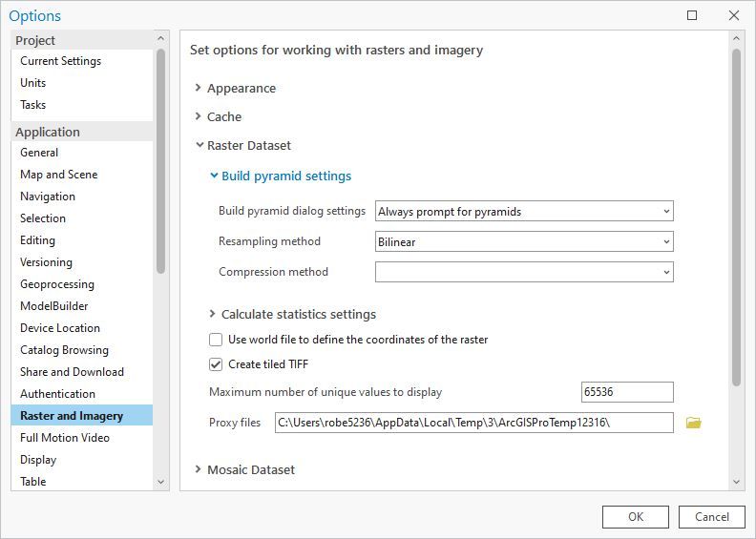Viewport: 756px width, 539px height.
Task: Uncheck the Create tiled TIFF checkbox
Action: point(216,364)
